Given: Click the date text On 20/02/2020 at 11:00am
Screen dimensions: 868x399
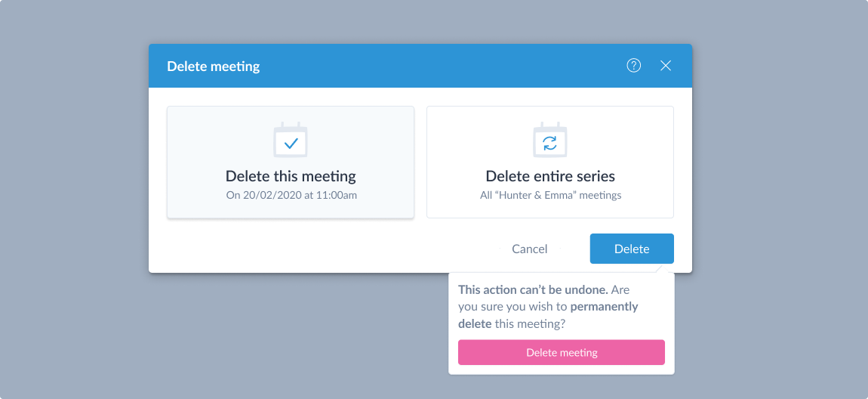Looking at the screenshot, I should (291, 195).
